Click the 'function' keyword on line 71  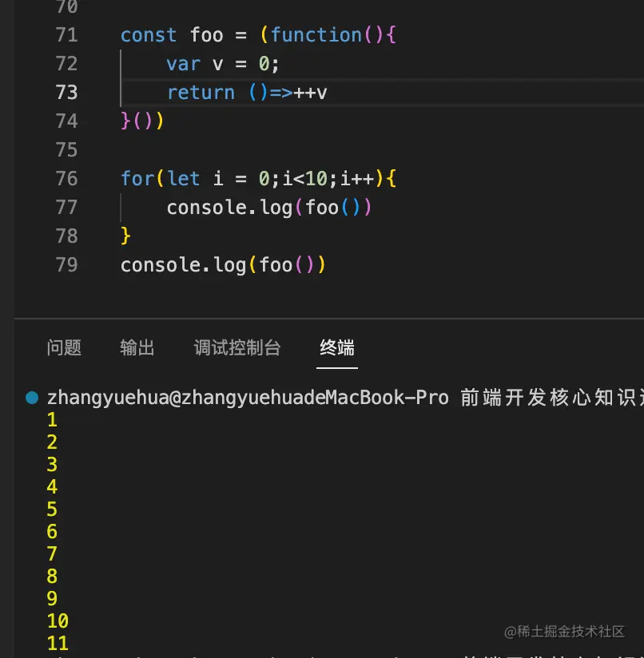pyautogui.click(x=316, y=35)
